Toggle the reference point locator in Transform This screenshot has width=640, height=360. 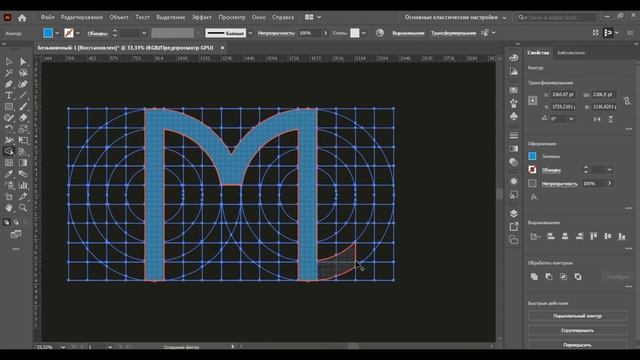(x=533, y=100)
